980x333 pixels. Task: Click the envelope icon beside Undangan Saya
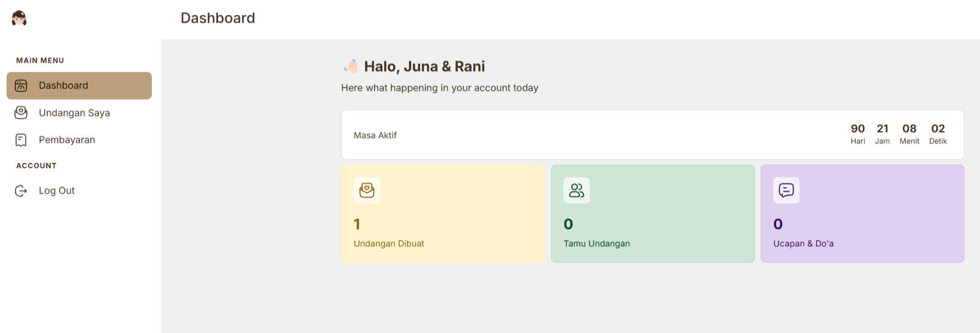click(21, 112)
